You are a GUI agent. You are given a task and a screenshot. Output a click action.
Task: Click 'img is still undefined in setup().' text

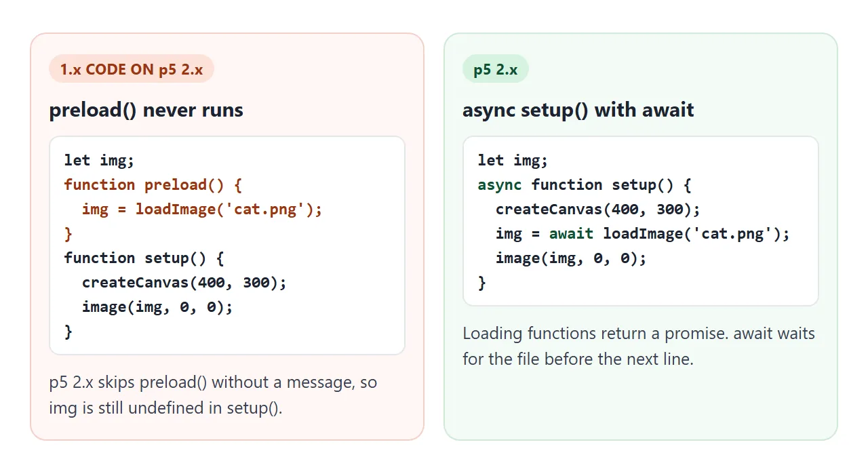pyautogui.click(x=165, y=408)
